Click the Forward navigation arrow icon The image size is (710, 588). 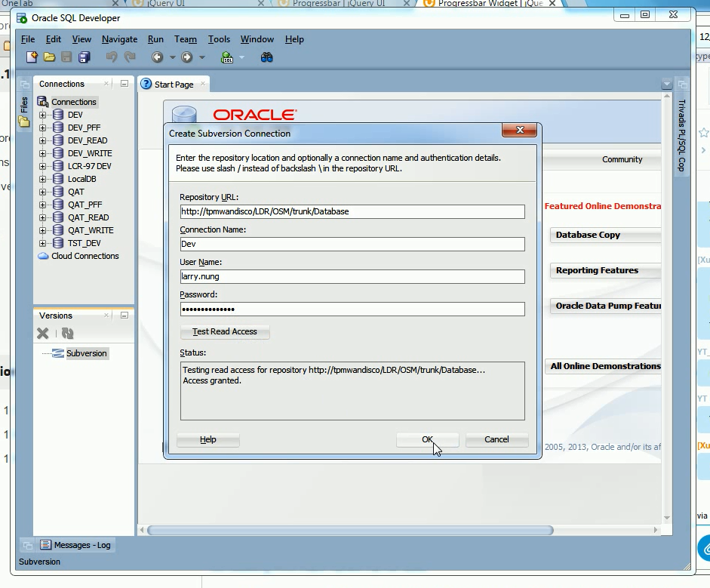[186, 57]
